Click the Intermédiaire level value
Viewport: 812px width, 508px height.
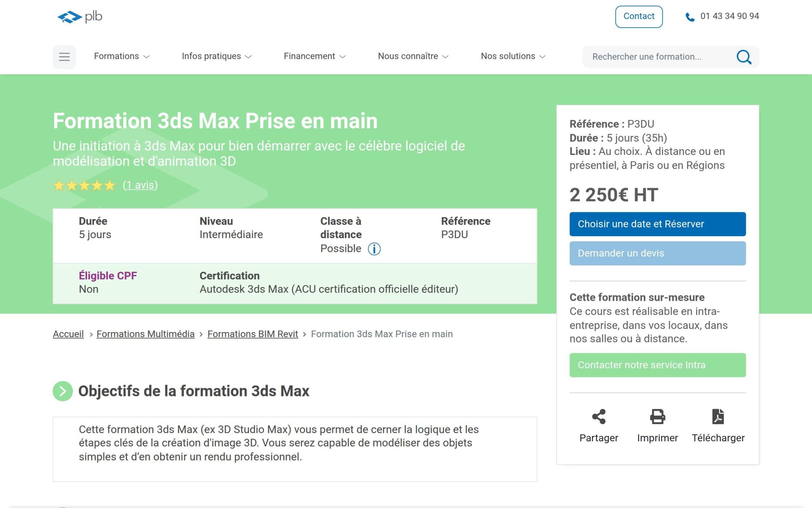point(231,235)
